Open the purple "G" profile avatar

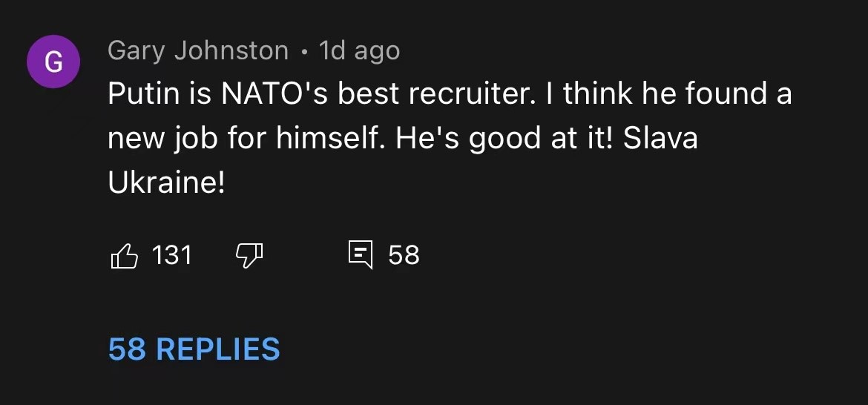pyautogui.click(x=52, y=63)
